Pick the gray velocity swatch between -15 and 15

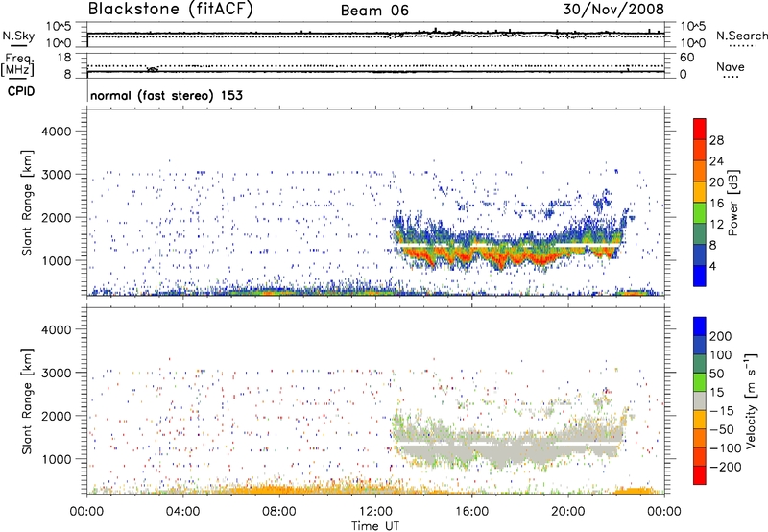(x=700, y=400)
